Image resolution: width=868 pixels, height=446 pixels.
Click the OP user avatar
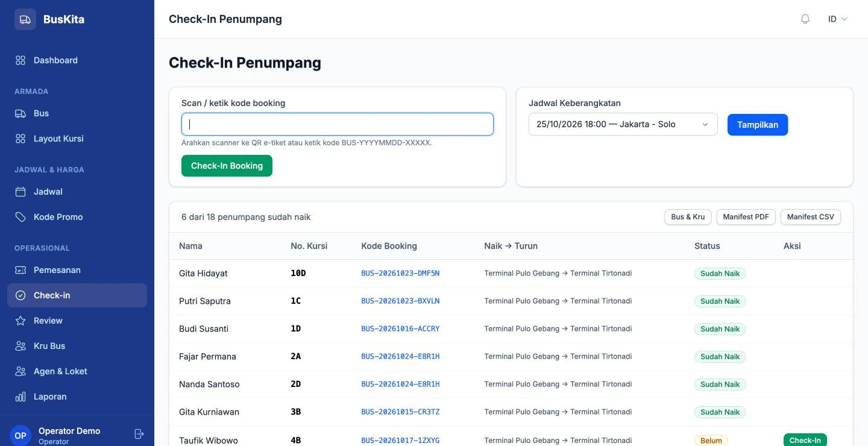[x=20, y=435]
